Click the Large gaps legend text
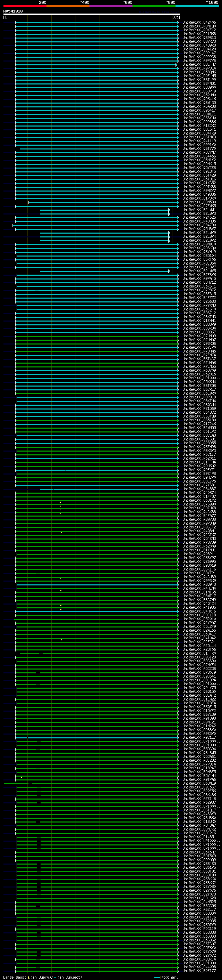Viewport: 222px width, 980px height. pos(43,977)
